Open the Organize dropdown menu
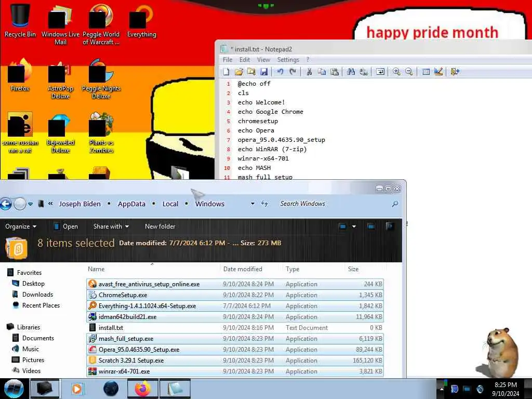This screenshot has width=532, height=399. tap(21, 227)
